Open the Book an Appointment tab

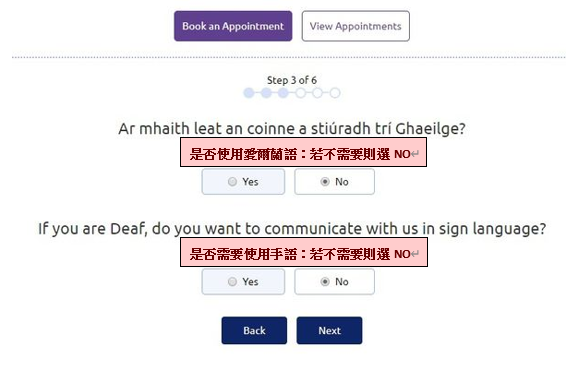click(x=233, y=26)
